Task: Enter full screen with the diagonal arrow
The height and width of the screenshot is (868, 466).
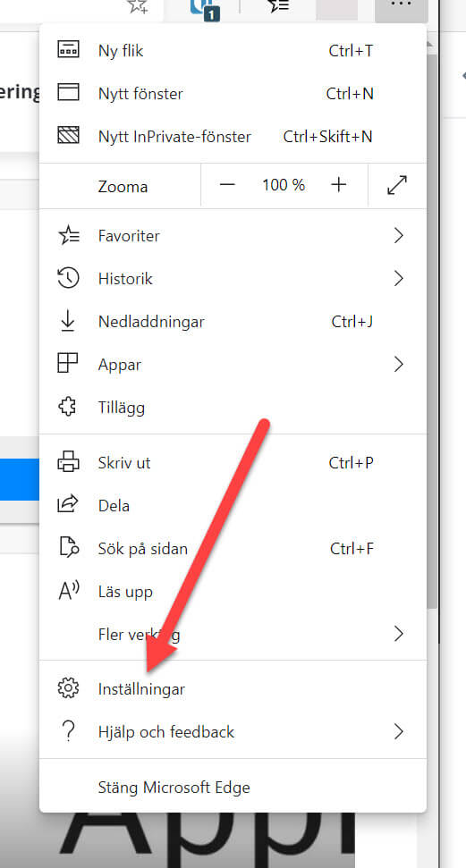Action: point(397,185)
